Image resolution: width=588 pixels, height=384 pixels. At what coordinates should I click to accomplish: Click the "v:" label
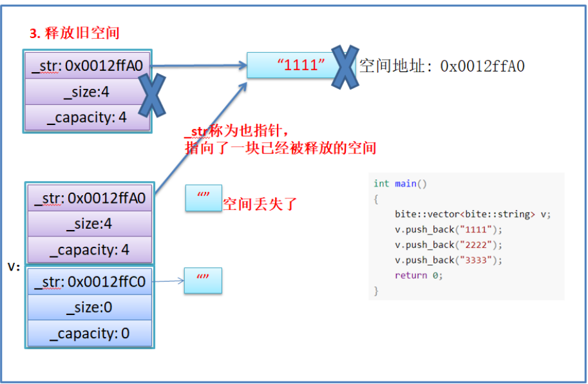tap(14, 267)
